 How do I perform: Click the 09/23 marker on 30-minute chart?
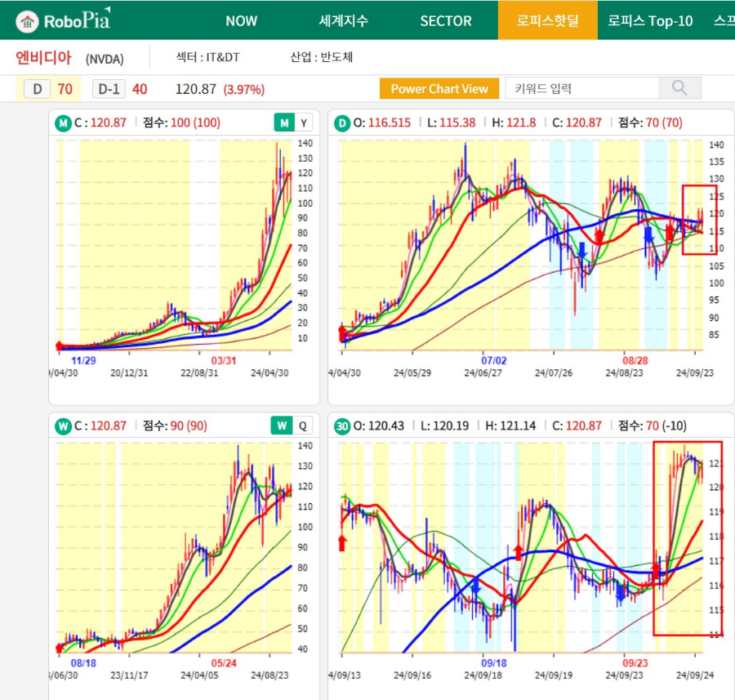[635, 663]
